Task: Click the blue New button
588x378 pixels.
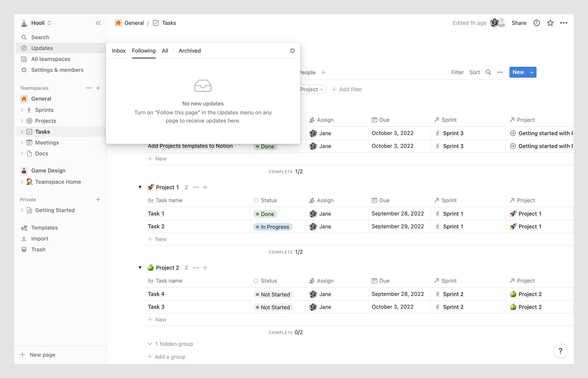Action: click(518, 72)
